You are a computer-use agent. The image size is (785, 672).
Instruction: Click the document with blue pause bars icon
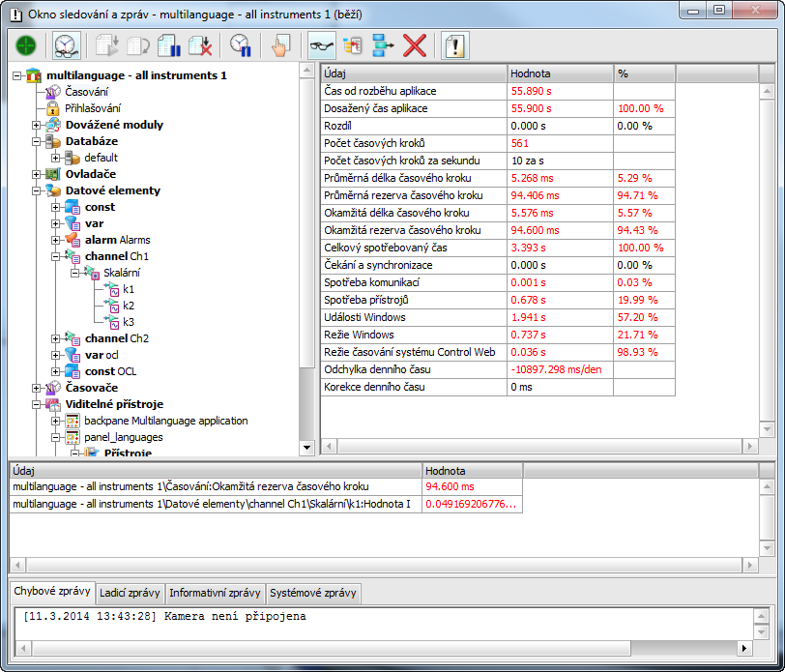click(x=169, y=44)
